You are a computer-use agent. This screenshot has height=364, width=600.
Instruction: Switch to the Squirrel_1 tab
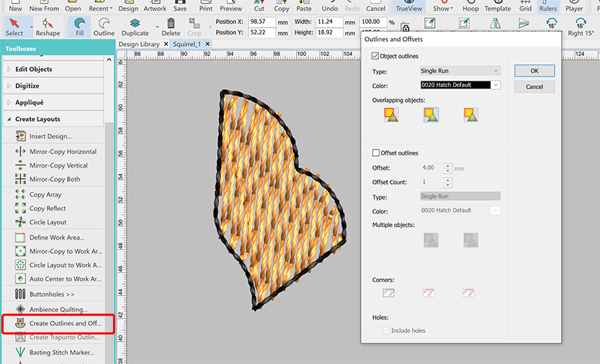click(185, 44)
